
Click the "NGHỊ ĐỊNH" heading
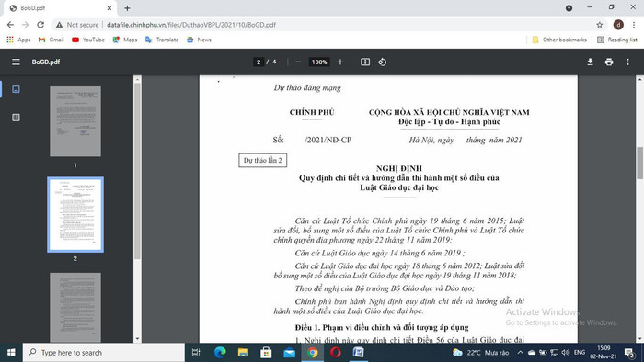(398, 168)
